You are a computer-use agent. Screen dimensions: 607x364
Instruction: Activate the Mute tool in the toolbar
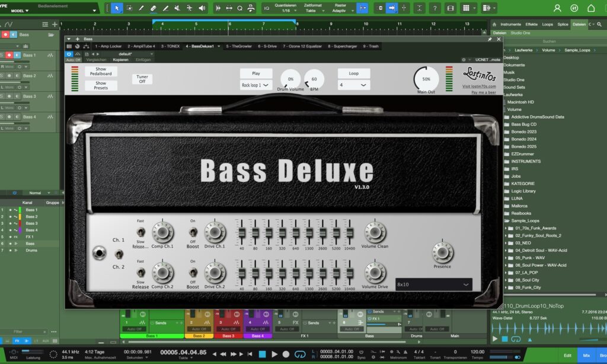tap(177, 7)
